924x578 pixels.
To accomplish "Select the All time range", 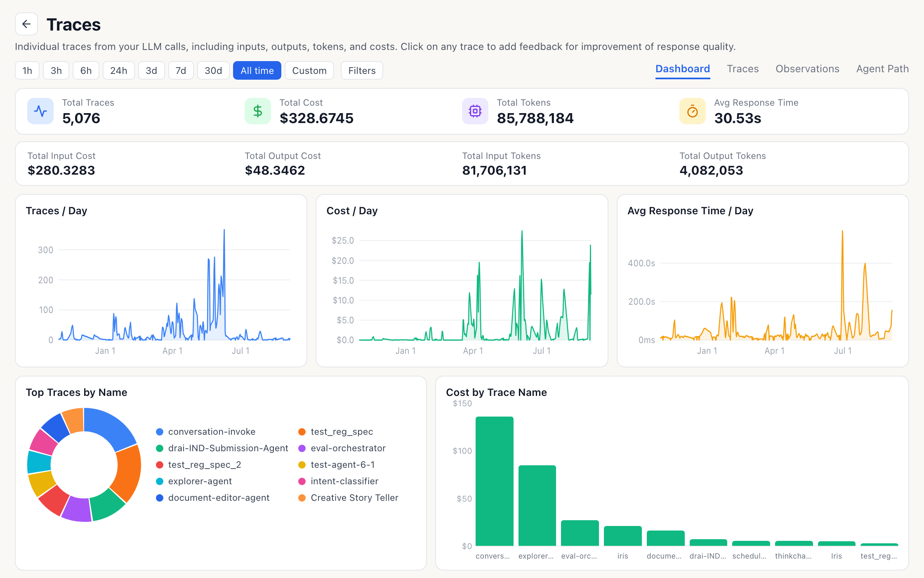I will click(x=257, y=71).
